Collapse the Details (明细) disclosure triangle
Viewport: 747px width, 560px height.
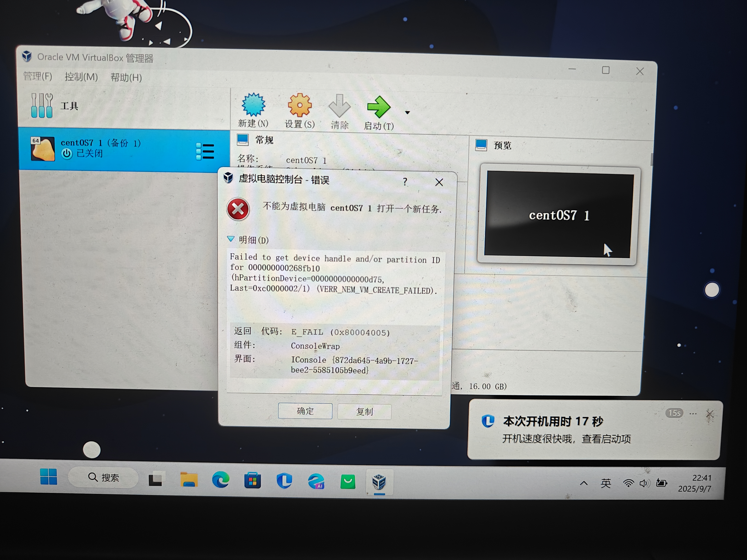click(231, 239)
